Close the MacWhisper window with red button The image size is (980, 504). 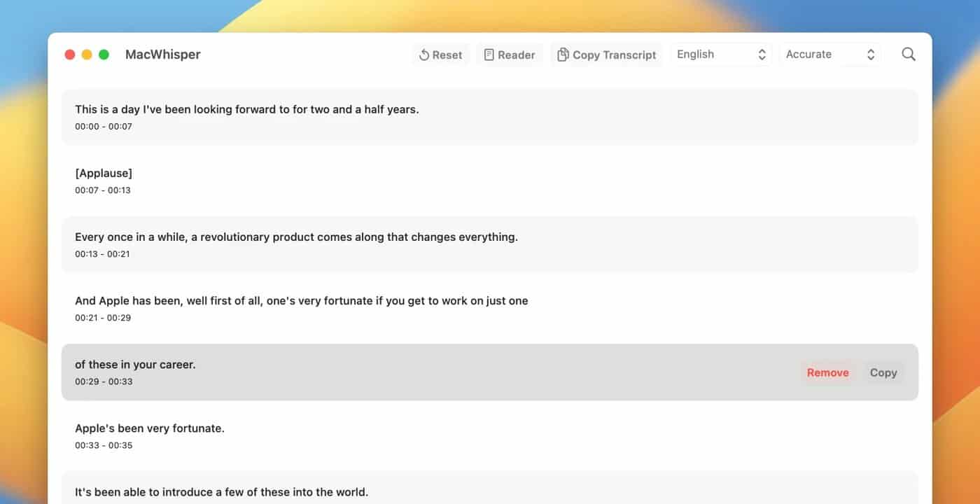[x=70, y=55]
